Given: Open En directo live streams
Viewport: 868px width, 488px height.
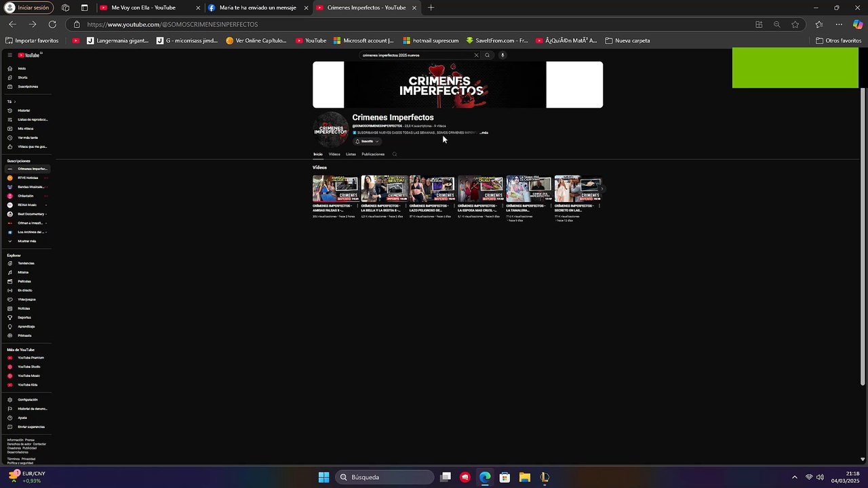Looking at the screenshot, I should tap(25, 290).
